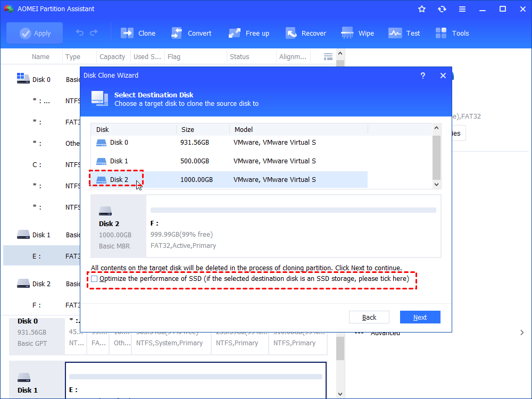Viewport: 532px width, 399px height.
Task: Click the AOMEI app logo icon
Action: coord(9,9)
